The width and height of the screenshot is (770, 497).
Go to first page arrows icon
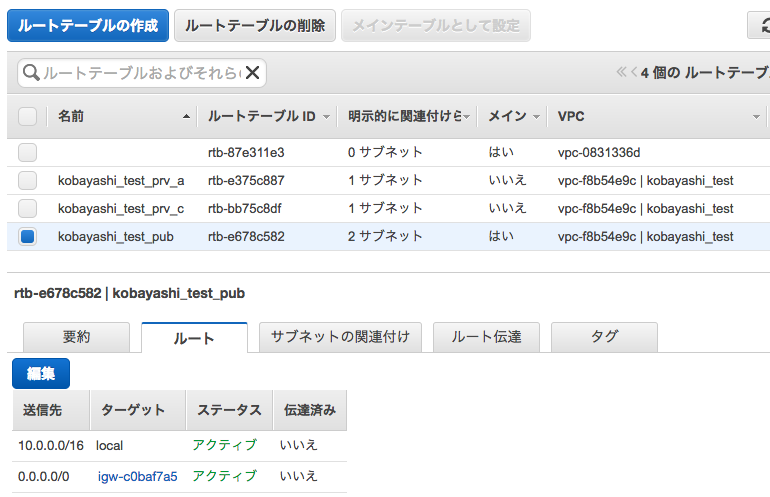pos(621,72)
